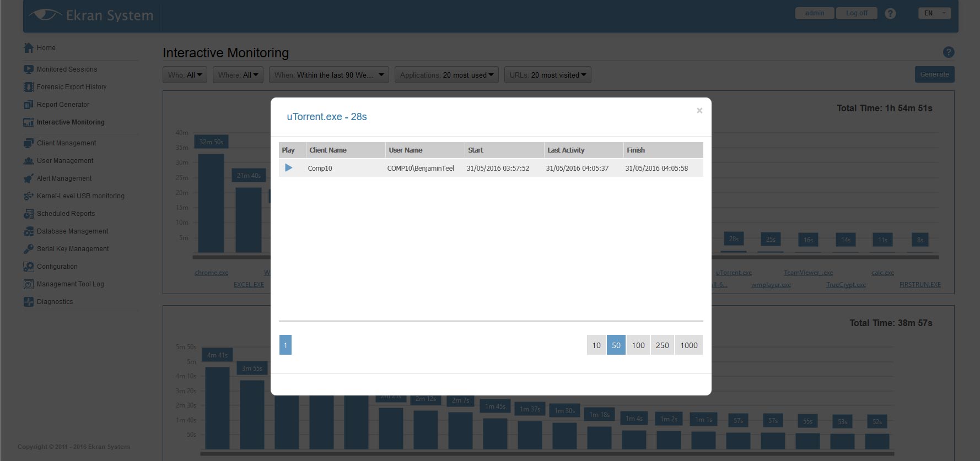The width and height of the screenshot is (980, 461).
Task: Open Scheduled Reports menu item
Action: point(66,214)
